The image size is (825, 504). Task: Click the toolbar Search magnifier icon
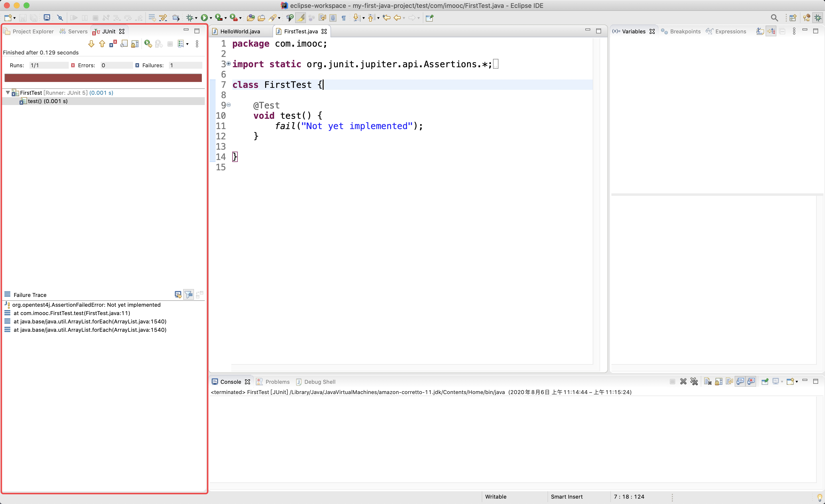(774, 18)
